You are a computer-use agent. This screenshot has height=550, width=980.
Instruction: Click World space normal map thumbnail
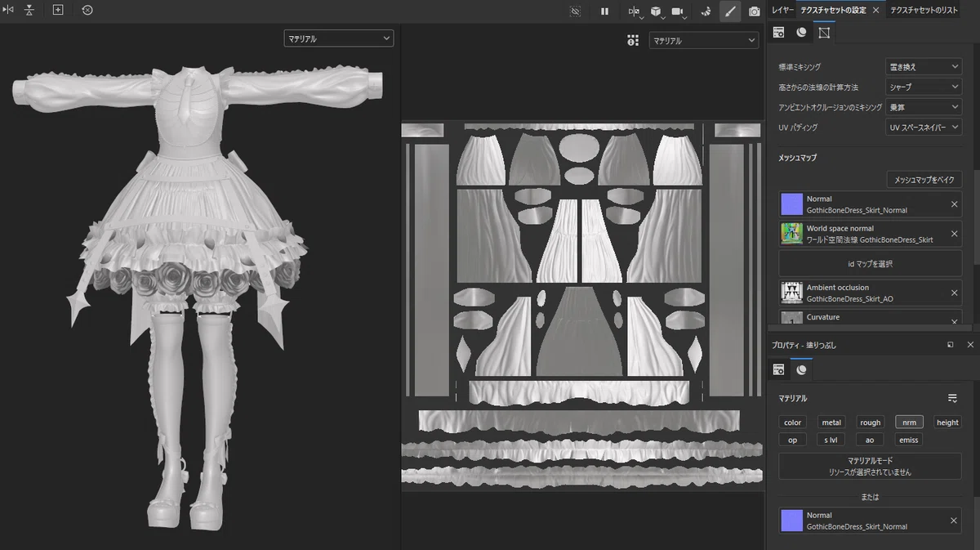[792, 234]
